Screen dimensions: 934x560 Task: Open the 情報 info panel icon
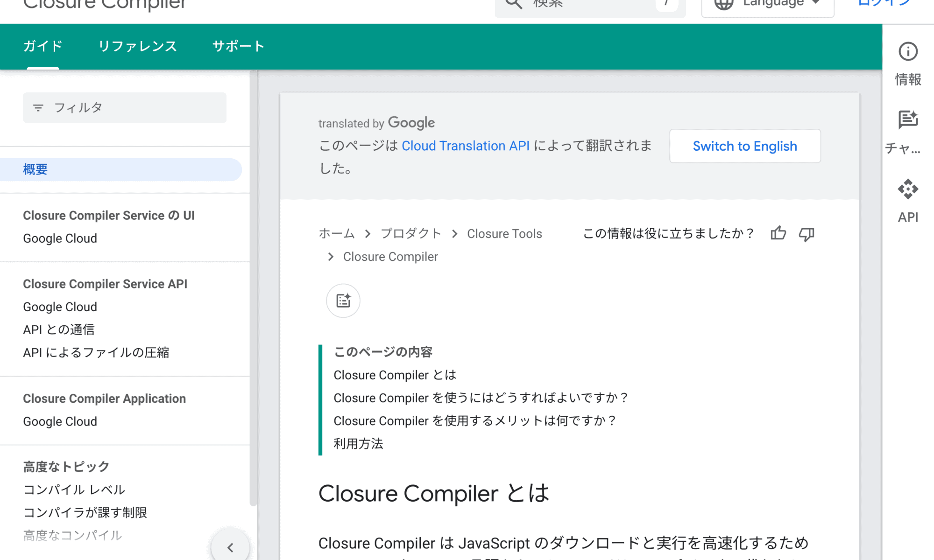[x=908, y=52]
